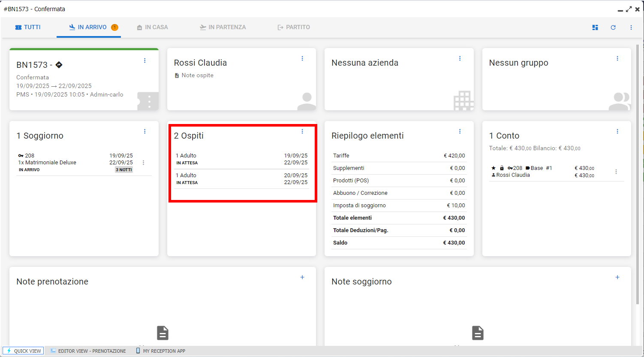The height and width of the screenshot is (357, 644).
Task: Add a new stay note with plus icon
Action: (x=617, y=277)
